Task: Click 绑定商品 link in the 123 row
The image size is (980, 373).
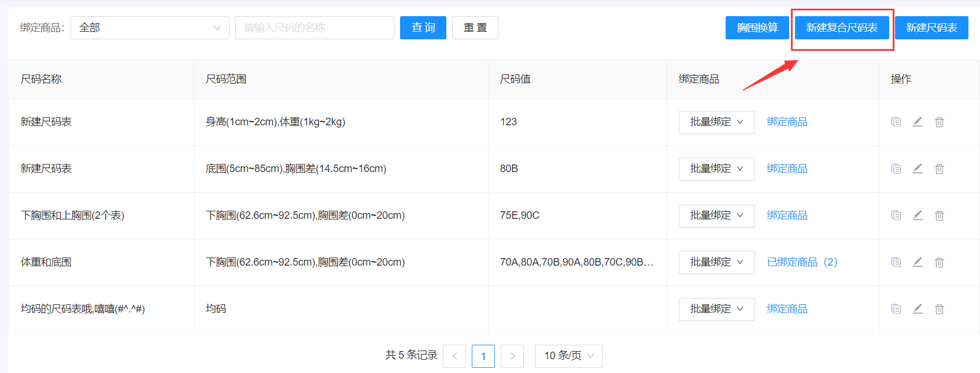Action: coord(787,122)
